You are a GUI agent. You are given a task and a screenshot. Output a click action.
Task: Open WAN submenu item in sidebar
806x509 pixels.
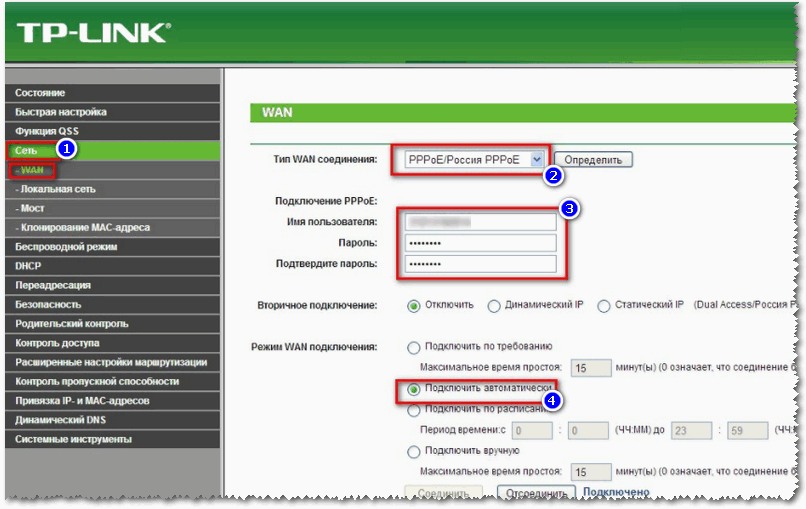32,170
